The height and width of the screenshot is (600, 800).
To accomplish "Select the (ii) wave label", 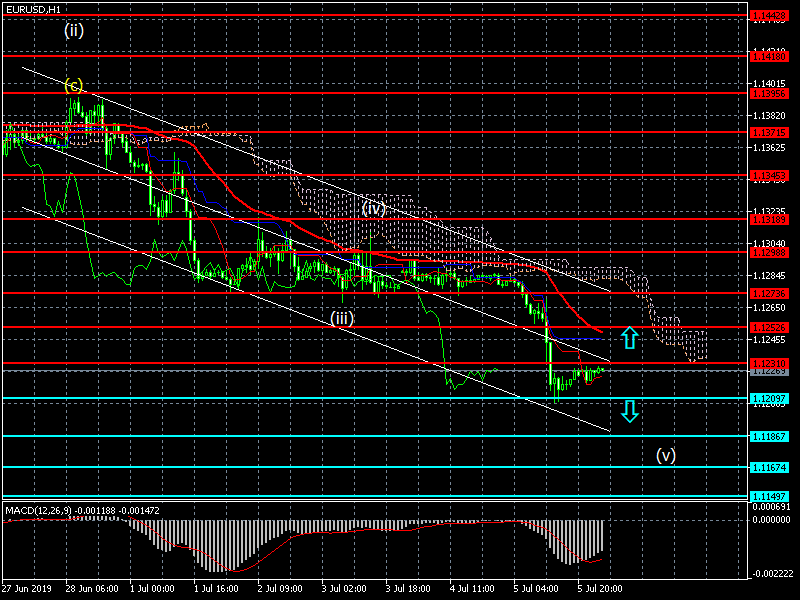I will 74,31.
